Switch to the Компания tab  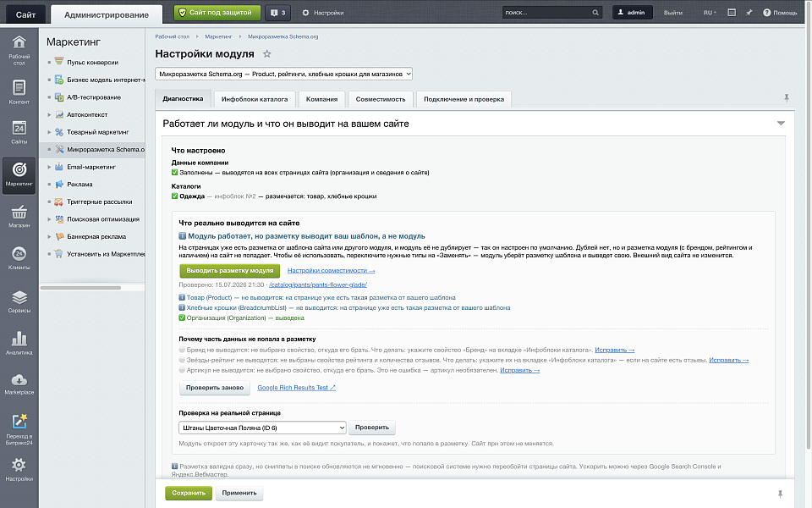[321, 99]
